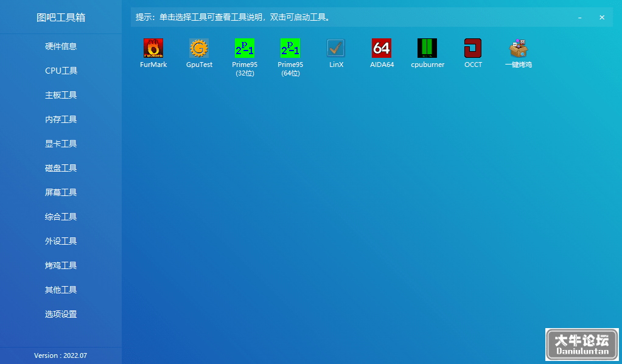Screen dimensions: 622x364
Task: Open the 综合工具 category
Action: (61, 217)
